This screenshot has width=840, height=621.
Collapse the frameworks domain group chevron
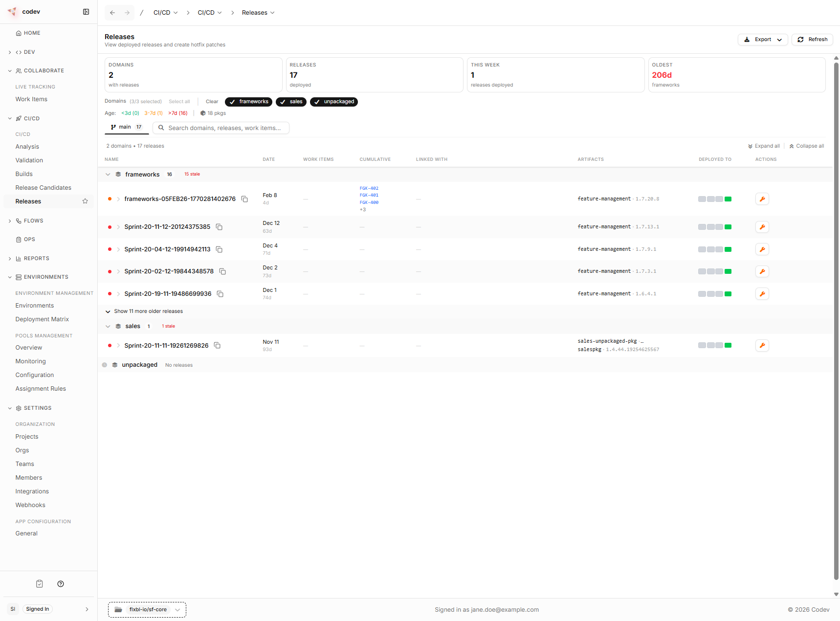[108, 174]
